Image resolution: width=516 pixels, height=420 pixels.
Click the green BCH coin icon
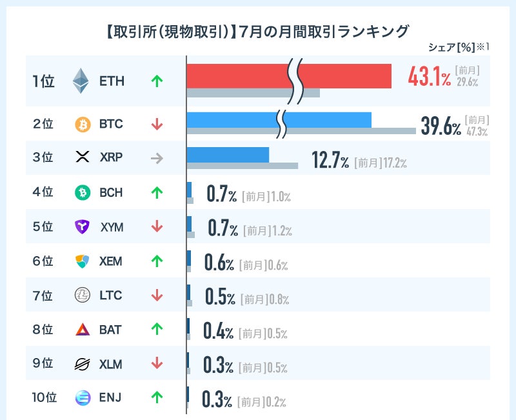tap(83, 192)
